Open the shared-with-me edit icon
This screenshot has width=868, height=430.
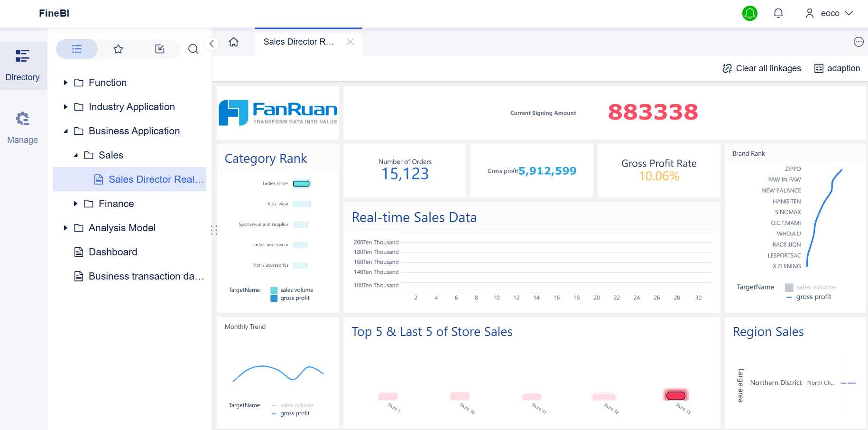(160, 49)
